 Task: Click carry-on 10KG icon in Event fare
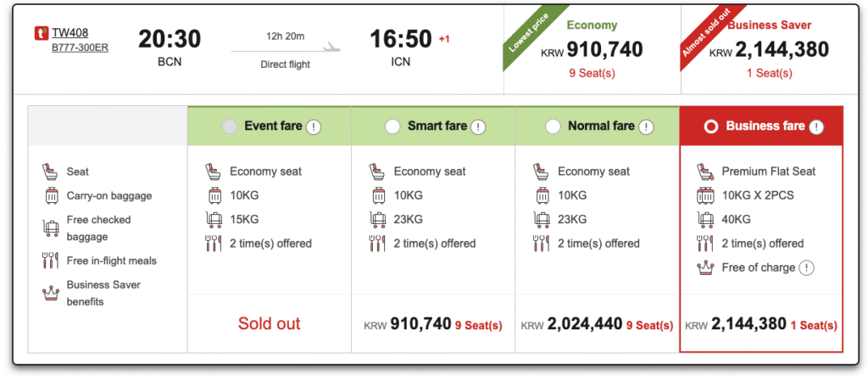pos(214,196)
